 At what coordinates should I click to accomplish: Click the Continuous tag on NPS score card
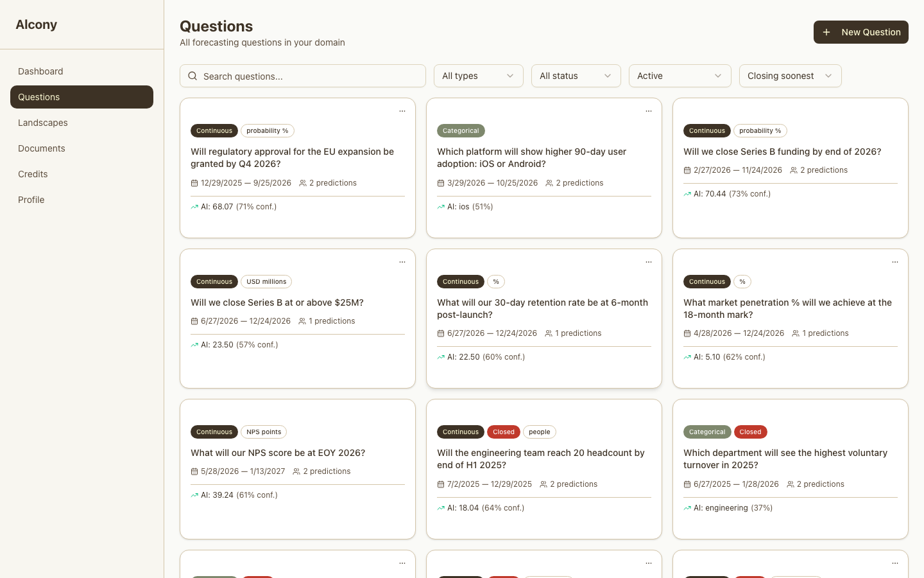pyautogui.click(x=214, y=432)
